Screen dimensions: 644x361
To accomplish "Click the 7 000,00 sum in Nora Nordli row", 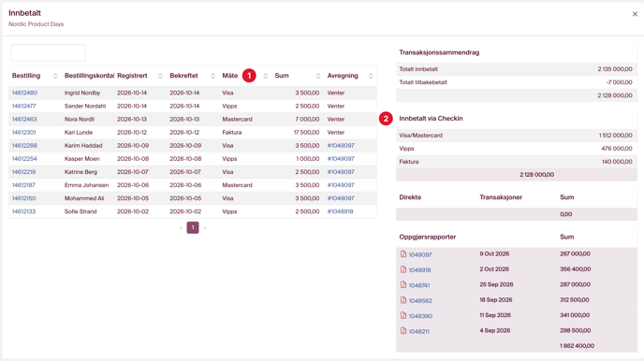I will coord(307,119).
